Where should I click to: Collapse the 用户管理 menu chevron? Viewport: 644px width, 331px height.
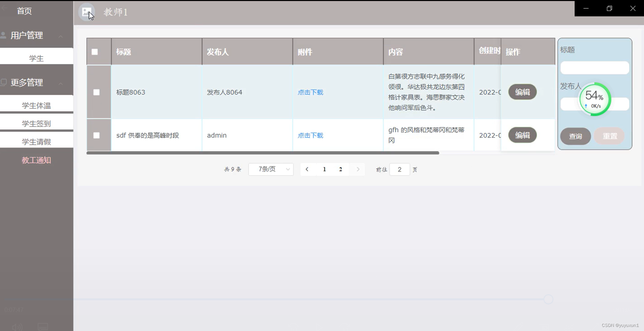61,36
